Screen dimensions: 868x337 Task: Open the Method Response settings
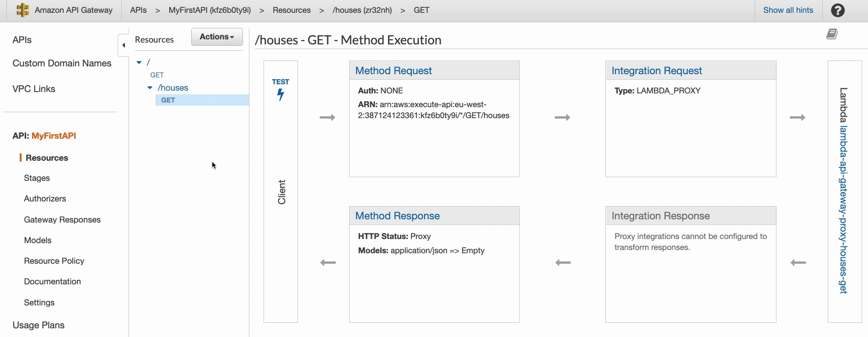click(398, 216)
